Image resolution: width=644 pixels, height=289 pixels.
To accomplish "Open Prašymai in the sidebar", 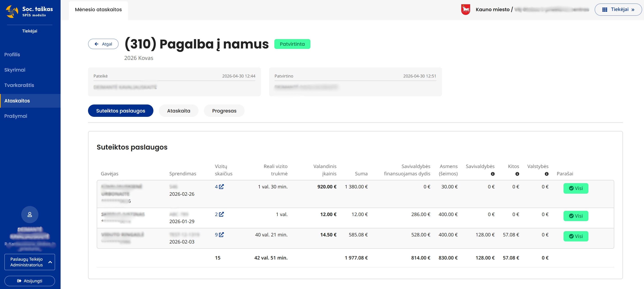I will tap(16, 116).
